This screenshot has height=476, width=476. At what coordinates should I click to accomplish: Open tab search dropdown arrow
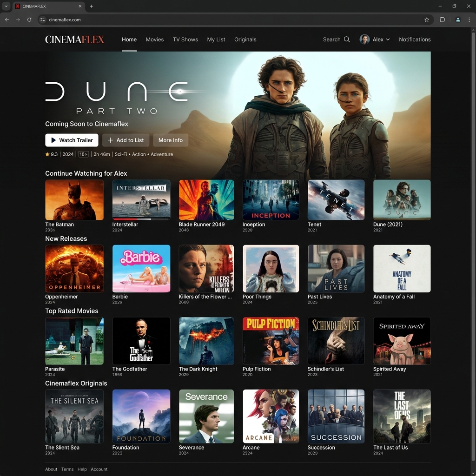[x=6, y=6]
